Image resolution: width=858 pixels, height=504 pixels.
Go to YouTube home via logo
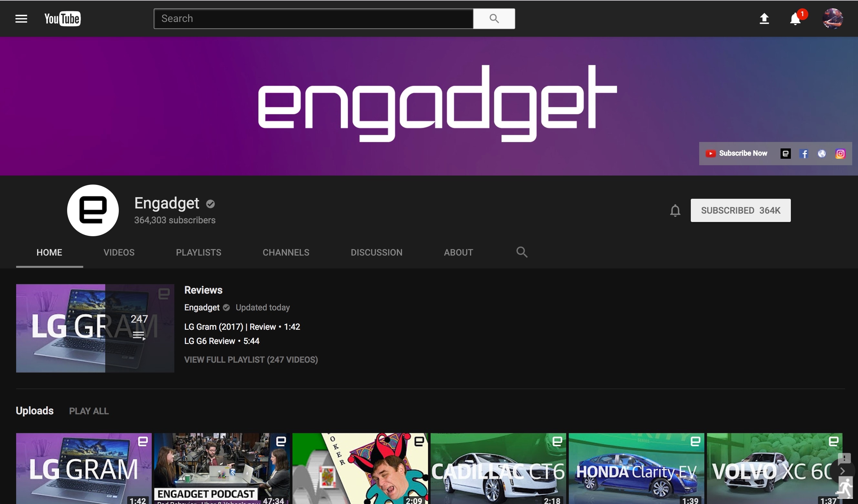tap(63, 19)
